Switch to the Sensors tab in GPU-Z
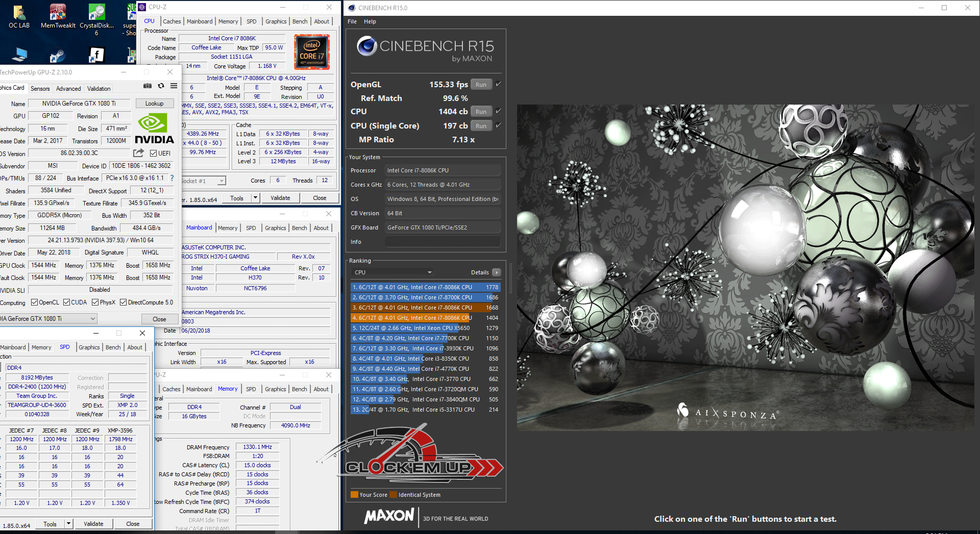The height and width of the screenshot is (534, 980). click(40, 89)
